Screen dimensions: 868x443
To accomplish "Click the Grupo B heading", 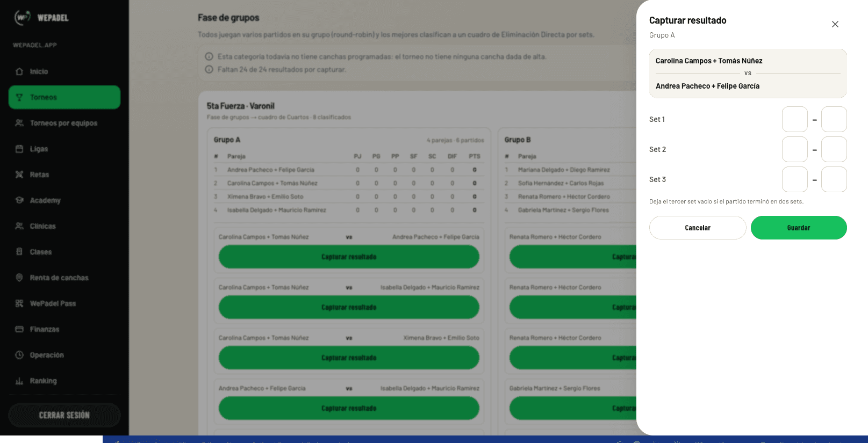I will tap(518, 140).
